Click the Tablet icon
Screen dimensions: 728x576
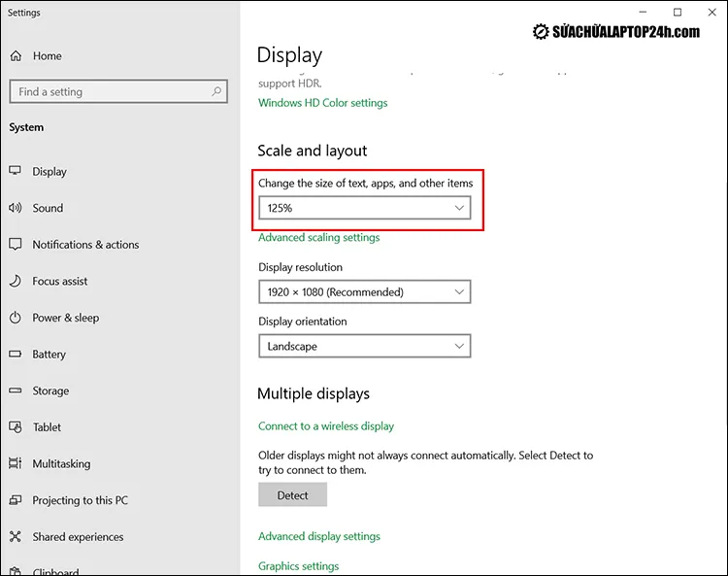pyautogui.click(x=16, y=426)
